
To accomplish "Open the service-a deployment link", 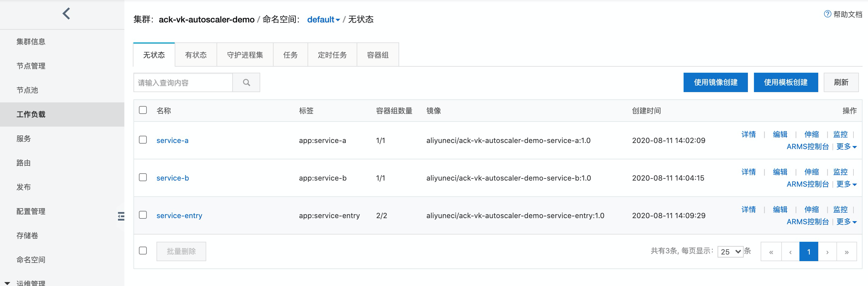I will 173,141.
